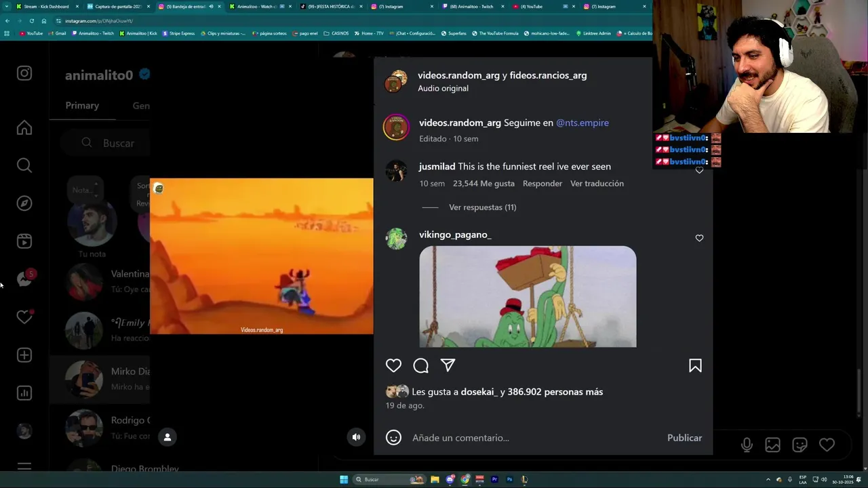Click Ver traducción link
The height and width of the screenshot is (488, 868).
[x=597, y=184]
